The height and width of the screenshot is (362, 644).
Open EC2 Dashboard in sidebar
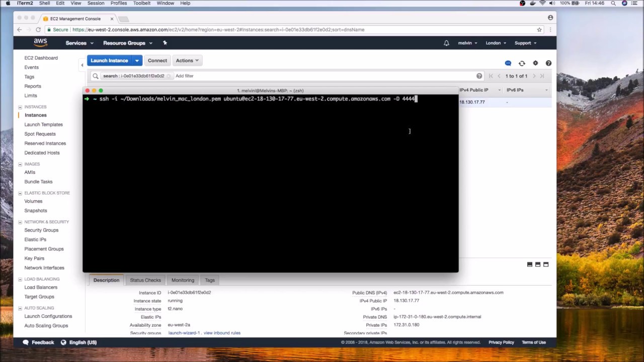click(41, 58)
